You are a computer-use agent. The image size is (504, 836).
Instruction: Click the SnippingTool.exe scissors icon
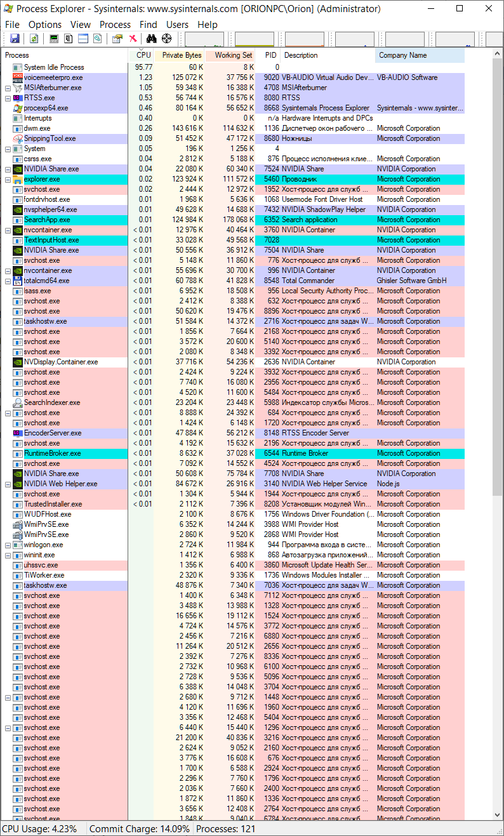18,138
